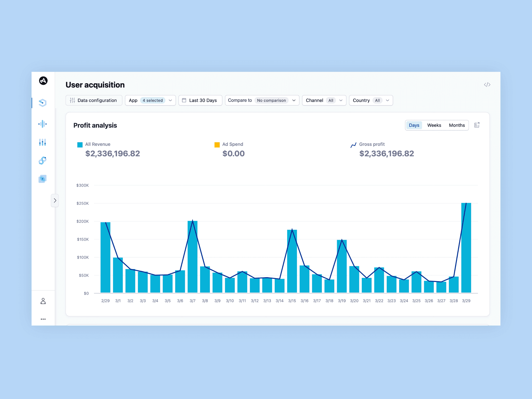Viewport: 532px width, 399px height.
Task: Open the three-bar sliders sidebar icon
Action: coord(43,142)
